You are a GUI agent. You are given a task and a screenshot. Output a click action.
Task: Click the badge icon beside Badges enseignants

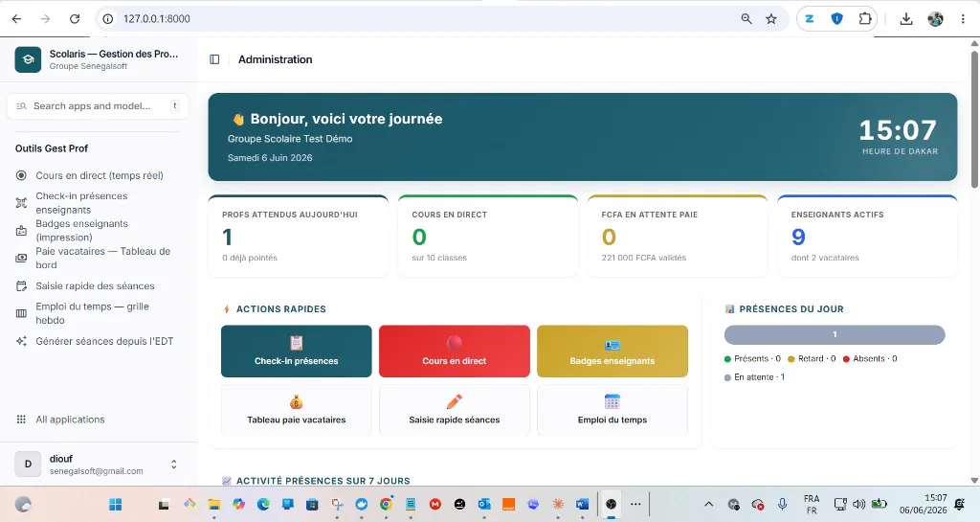click(x=21, y=231)
